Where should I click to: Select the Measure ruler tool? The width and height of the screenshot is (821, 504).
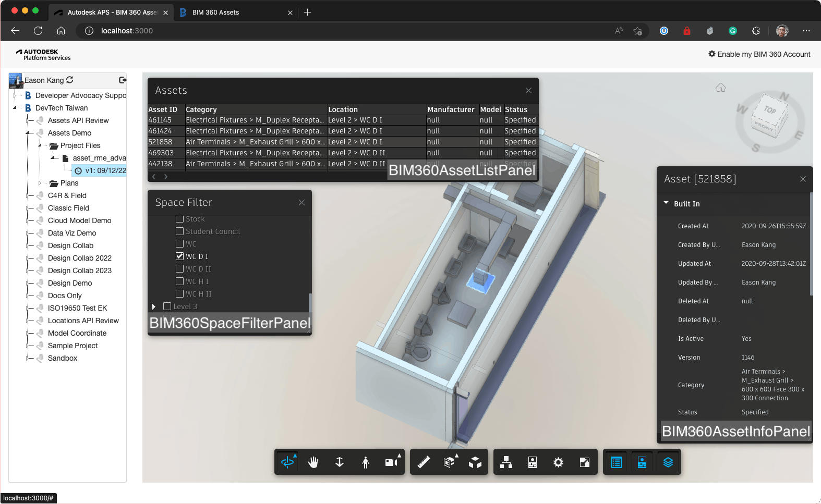click(423, 462)
